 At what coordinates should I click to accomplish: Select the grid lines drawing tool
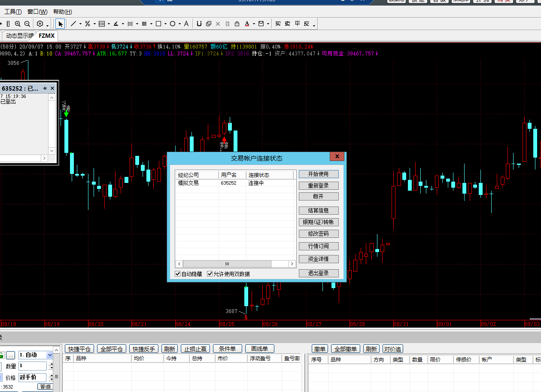(x=144, y=24)
